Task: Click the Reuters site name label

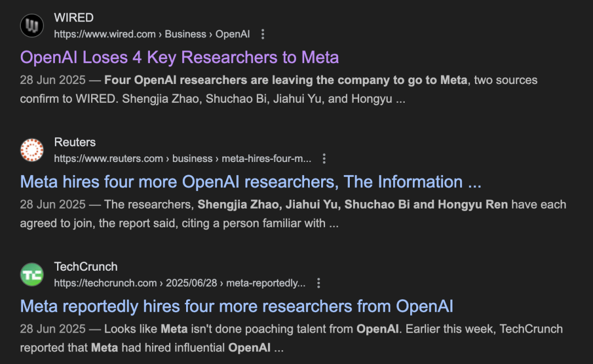Action: (75, 142)
